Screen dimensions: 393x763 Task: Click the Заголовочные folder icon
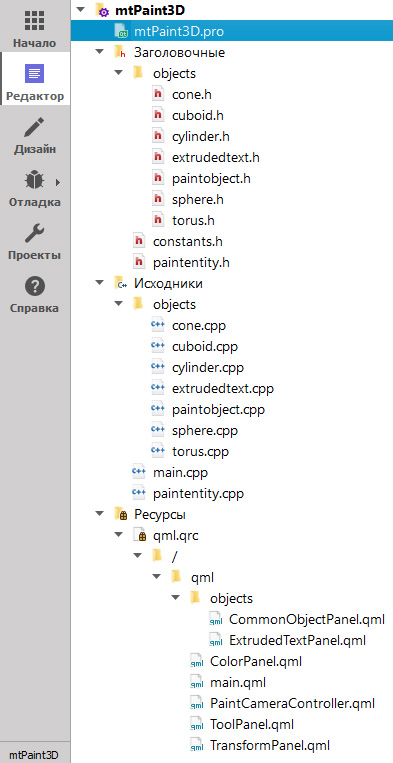pyautogui.click(x=120, y=52)
